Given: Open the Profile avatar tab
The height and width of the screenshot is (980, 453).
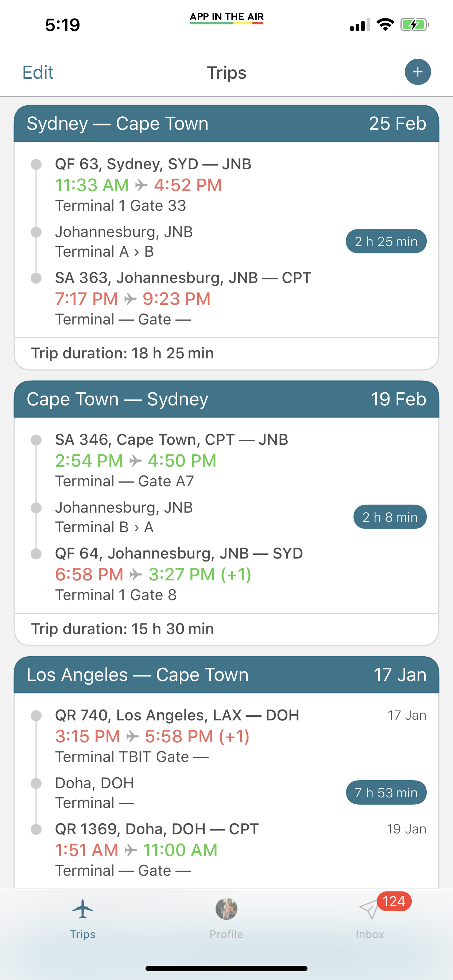Looking at the screenshot, I should 226,909.
